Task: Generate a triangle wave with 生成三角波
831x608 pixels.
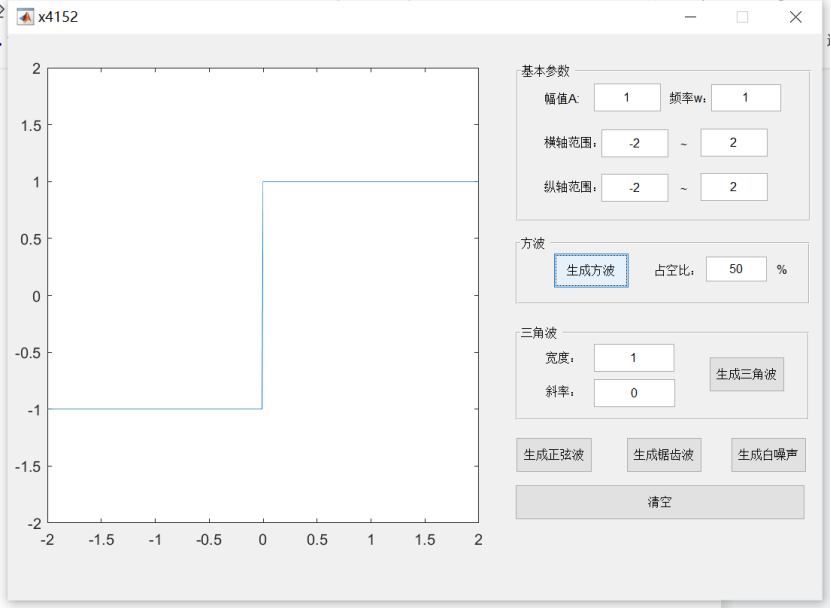Action: coord(746,374)
